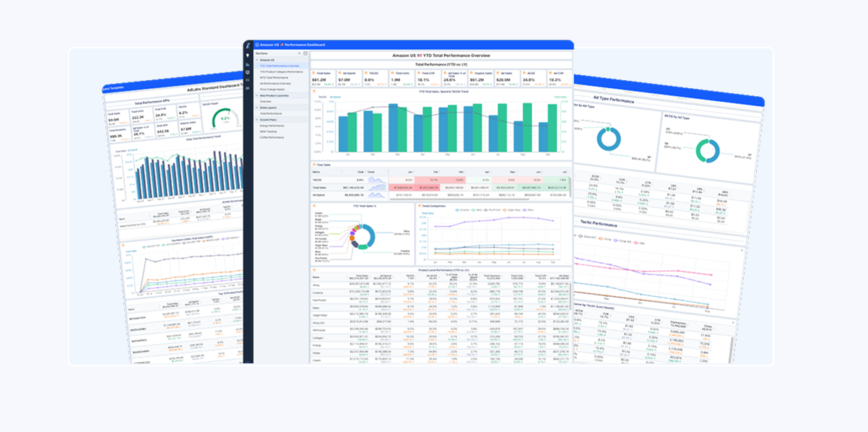
Task: Select the PB Powder row in the product table
Action: [440, 330]
